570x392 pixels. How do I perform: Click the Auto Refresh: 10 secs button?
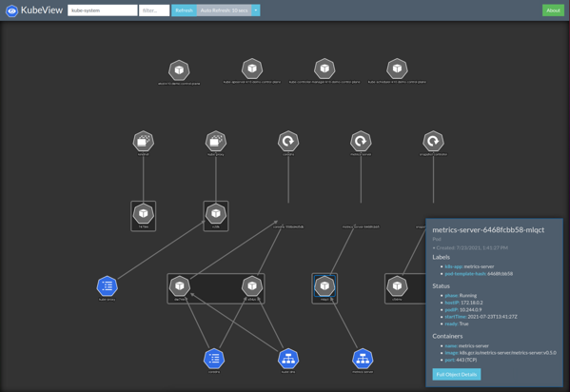(224, 10)
